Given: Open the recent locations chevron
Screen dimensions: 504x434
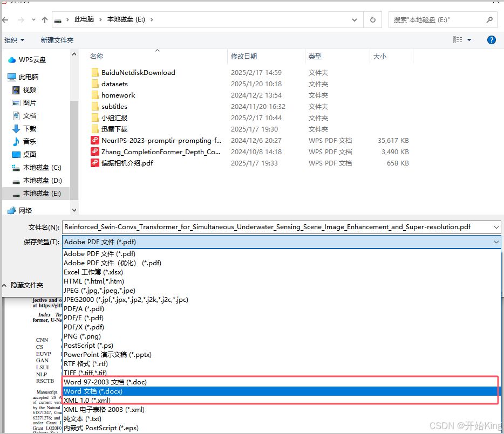Looking at the screenshot, I should (x=33, y=20).
